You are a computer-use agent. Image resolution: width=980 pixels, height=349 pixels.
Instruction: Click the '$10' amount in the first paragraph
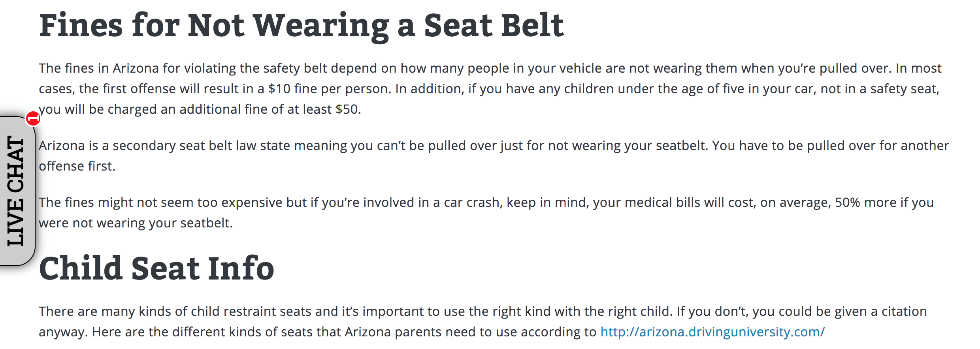click(279, 89)
